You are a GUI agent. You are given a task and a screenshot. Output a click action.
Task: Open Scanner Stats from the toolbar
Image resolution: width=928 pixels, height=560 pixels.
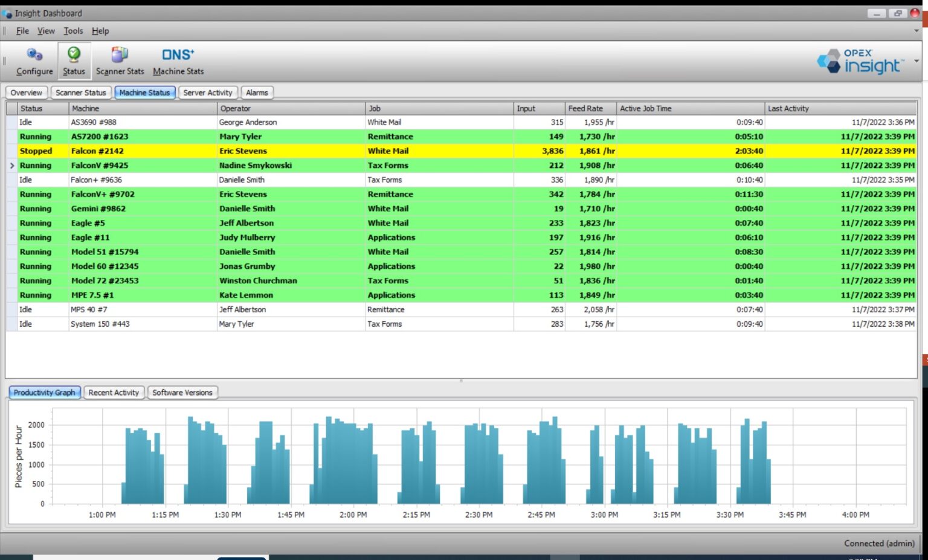tap(120, 60)
